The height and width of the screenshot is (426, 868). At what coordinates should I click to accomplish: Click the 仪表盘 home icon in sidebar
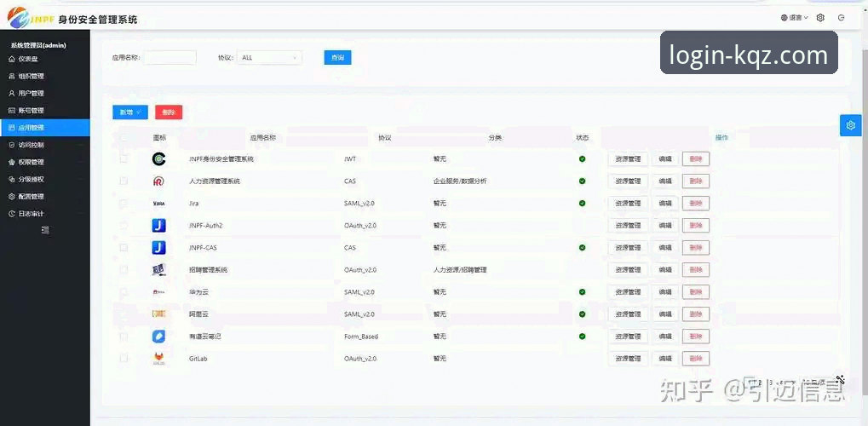click(12, 59)
